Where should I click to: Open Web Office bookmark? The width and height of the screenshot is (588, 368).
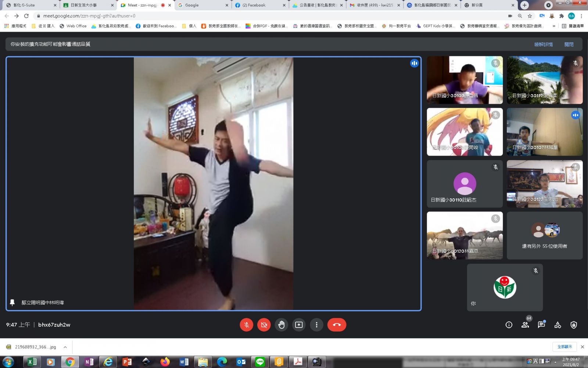pyautogui.click(x=73, y=26)
